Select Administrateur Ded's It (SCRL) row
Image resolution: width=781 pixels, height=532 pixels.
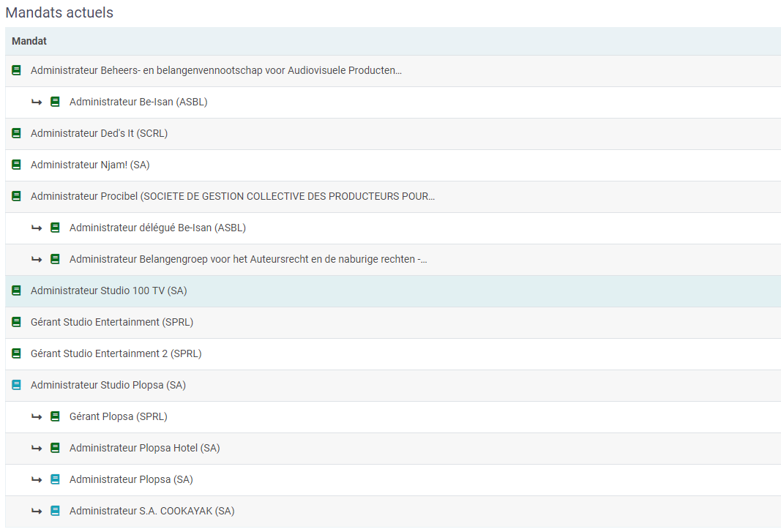[x=99, y=133]
